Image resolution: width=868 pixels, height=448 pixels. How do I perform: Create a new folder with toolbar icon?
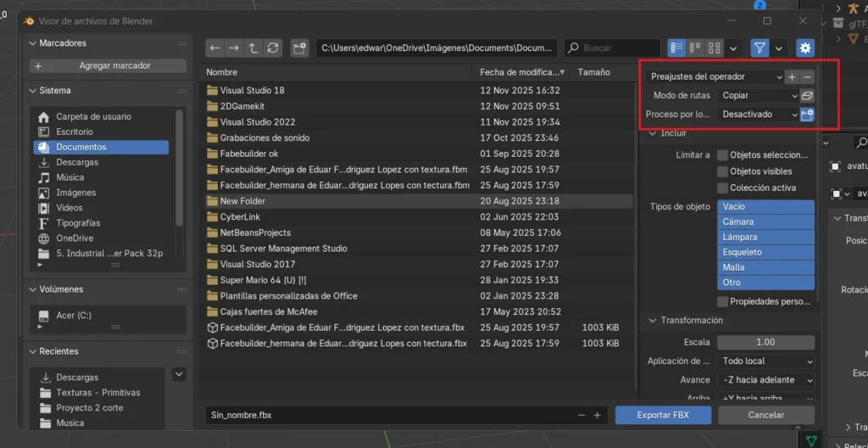pos(299,48)
